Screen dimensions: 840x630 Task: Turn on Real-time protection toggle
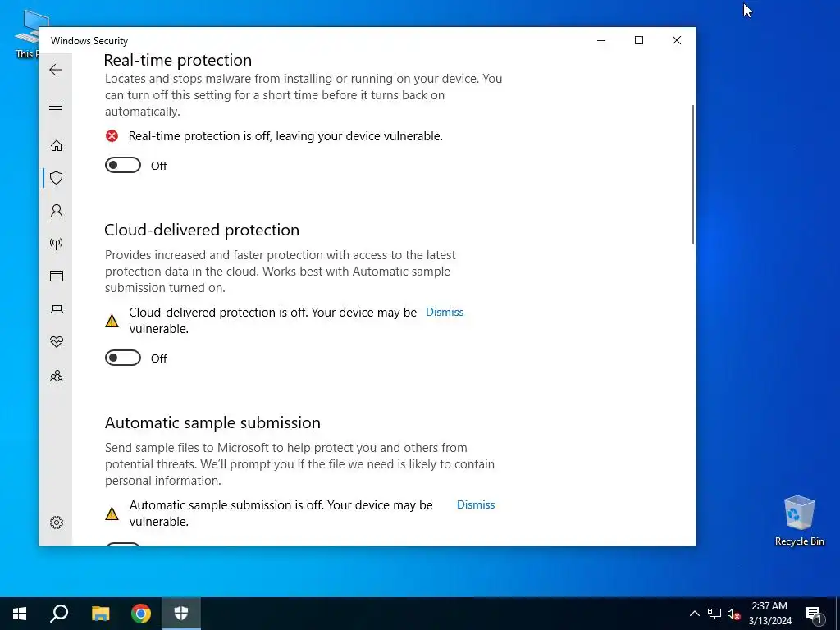(x=123, y=165)
